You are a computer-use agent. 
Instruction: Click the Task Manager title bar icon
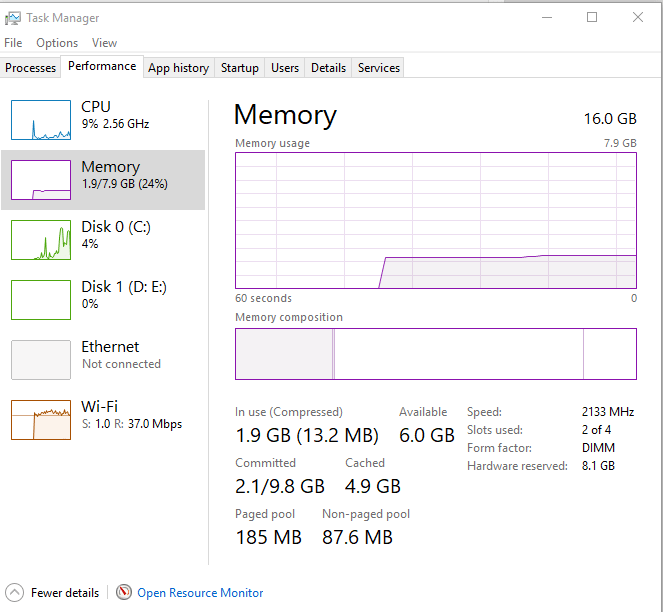[x=13, y=18]
